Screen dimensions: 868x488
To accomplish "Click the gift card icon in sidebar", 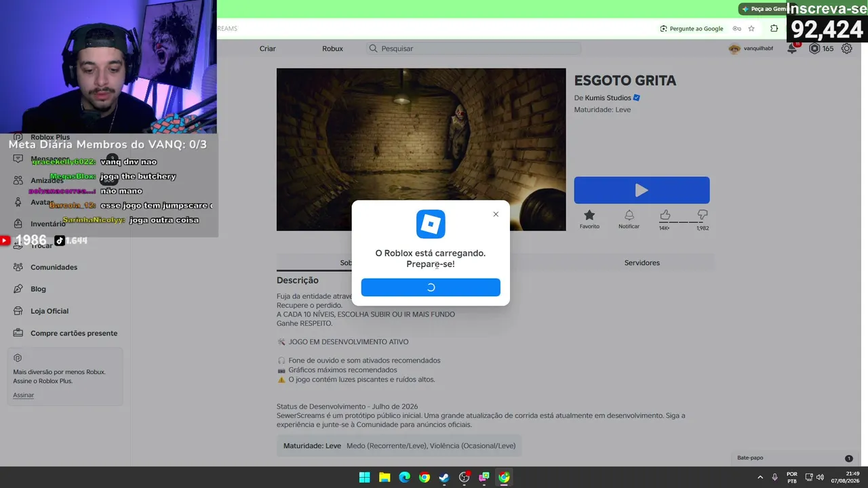I will [x=18, y=333].
